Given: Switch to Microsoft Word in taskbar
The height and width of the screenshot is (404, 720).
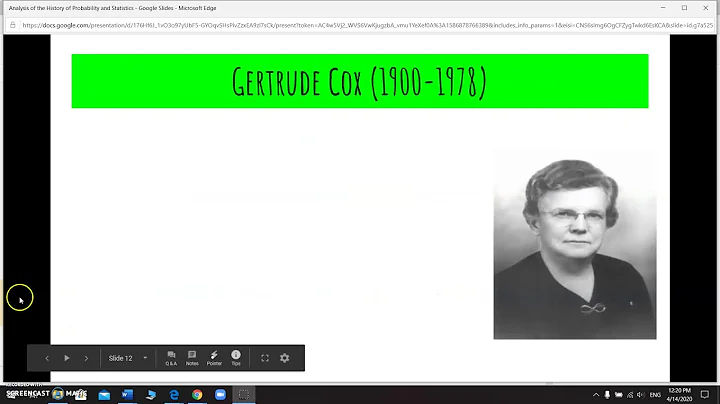Looking at the screenshot, I should tap(127, 395).
